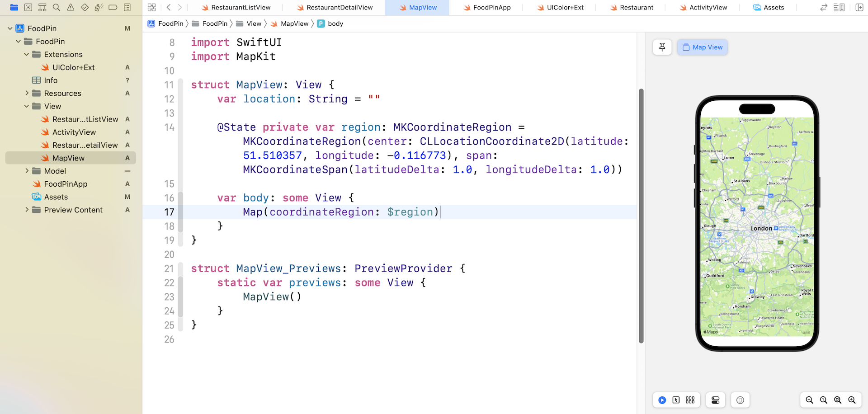This screenshot has width=868, height=414.
Task: Expand the Model folder
Action: click(27, 171)
